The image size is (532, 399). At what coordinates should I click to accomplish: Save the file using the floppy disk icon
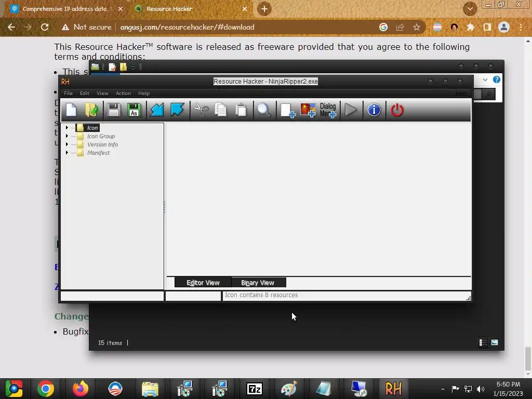(114, 110)
